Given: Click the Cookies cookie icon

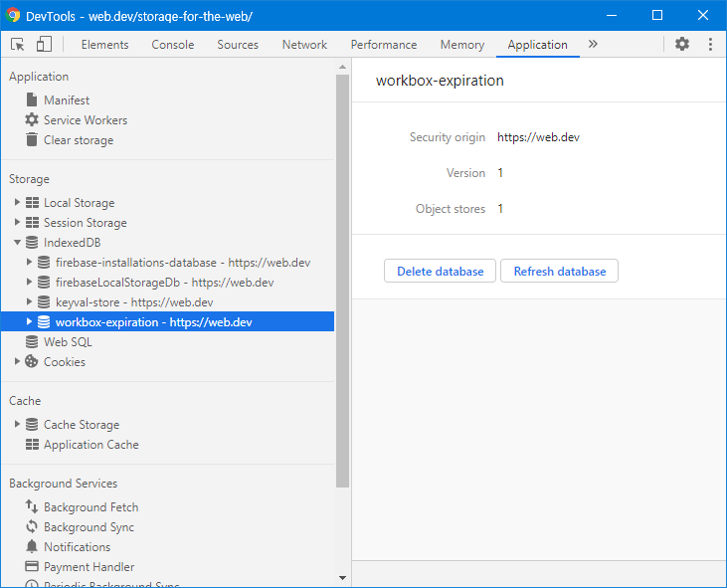Looking at the screenshot, I should coord(32,361).
